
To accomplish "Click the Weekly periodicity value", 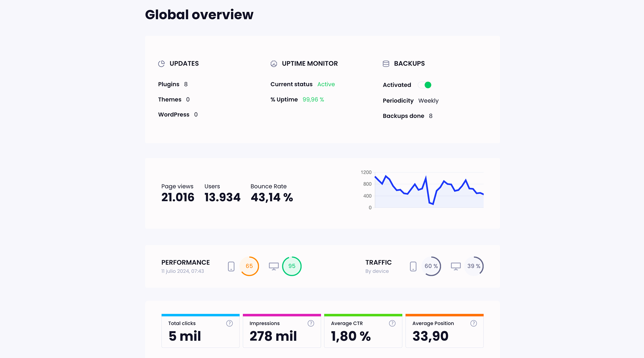I will pos(428,101).
